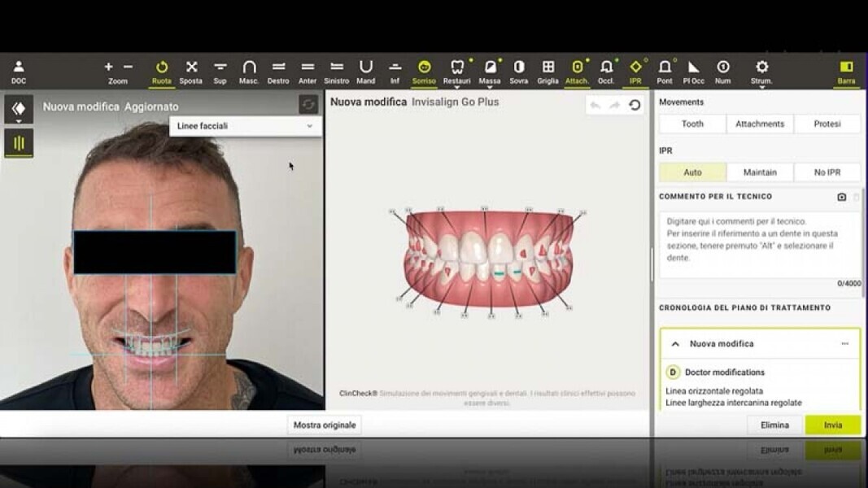Select the No IPR option
The image size is (868, 488).
(x=827, y=172)
